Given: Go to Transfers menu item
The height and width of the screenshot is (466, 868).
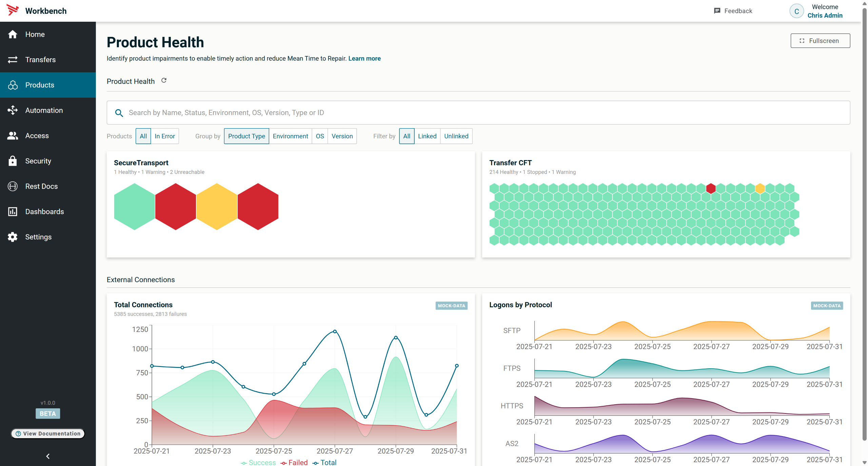Looking at the screenshot, I should click(x=40, y=60).
